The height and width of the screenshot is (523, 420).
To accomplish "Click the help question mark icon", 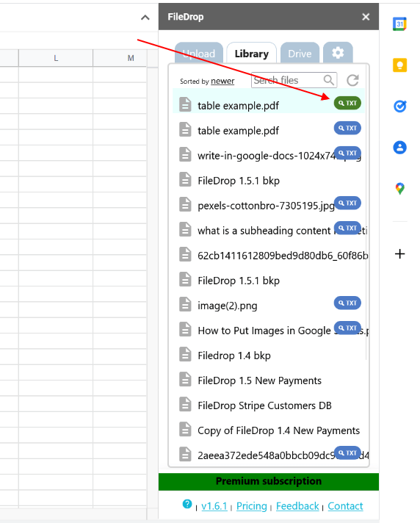I will pyautogui.click(x=187, y=504).
